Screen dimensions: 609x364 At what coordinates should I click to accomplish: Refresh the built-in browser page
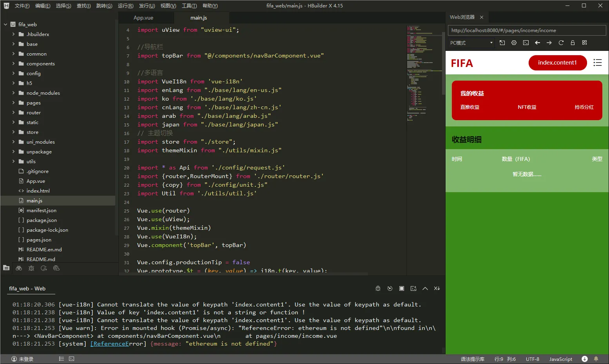(561, 43)
